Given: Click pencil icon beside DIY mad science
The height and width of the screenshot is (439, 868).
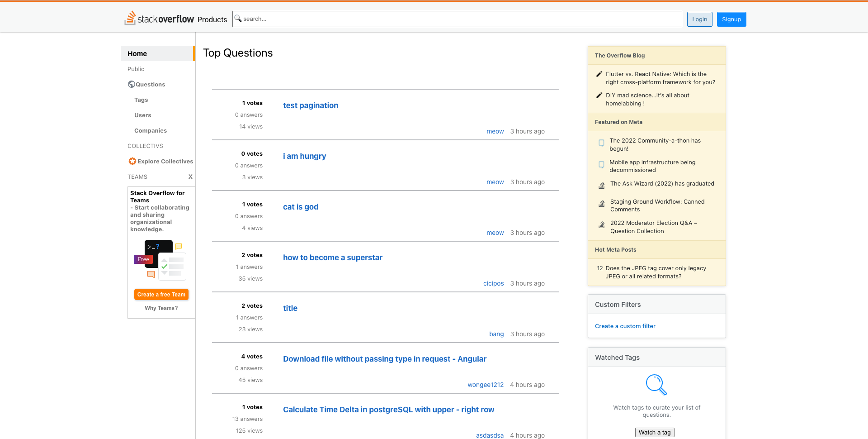Looking at the screenshot, I should pyautogui.click(x=599, y=95).
